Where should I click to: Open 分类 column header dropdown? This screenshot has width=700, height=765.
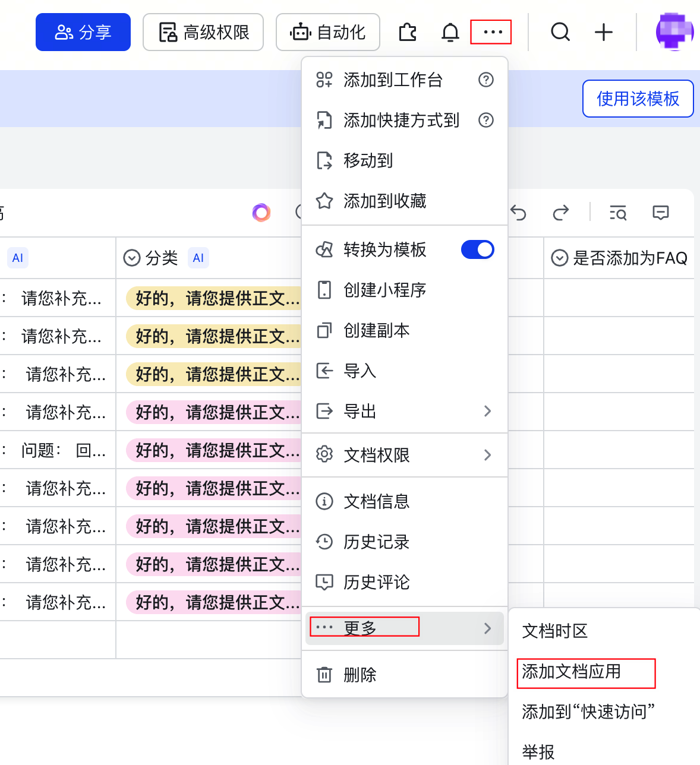131,258
